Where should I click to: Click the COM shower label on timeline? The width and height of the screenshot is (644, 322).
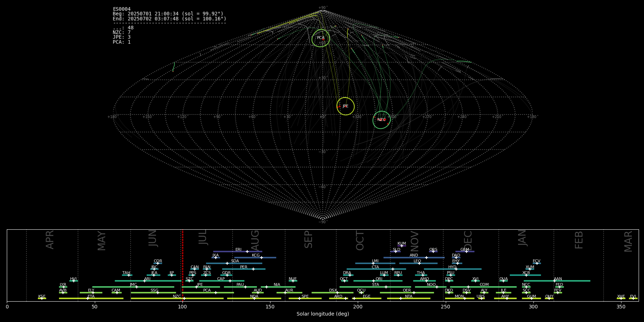484,285
